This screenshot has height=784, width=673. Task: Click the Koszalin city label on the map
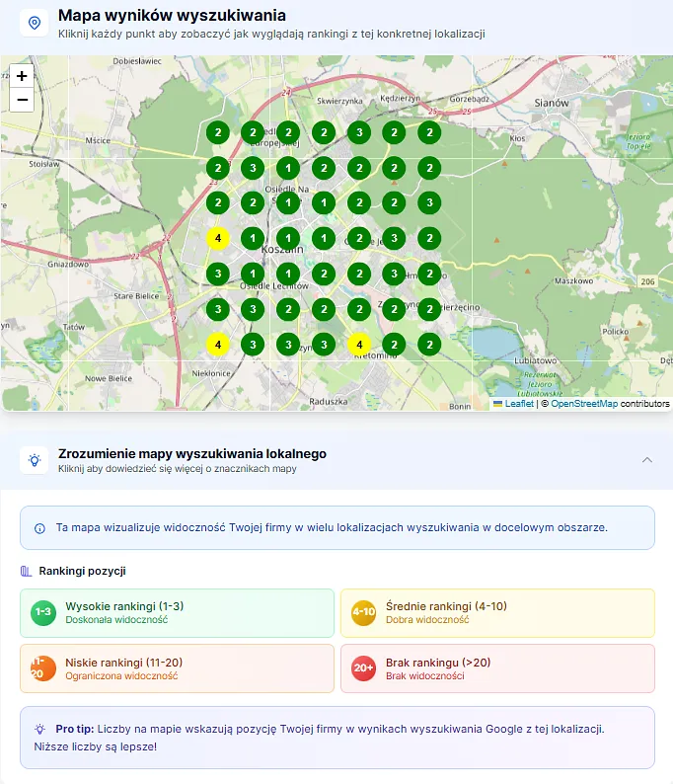(x=282, y=249)
